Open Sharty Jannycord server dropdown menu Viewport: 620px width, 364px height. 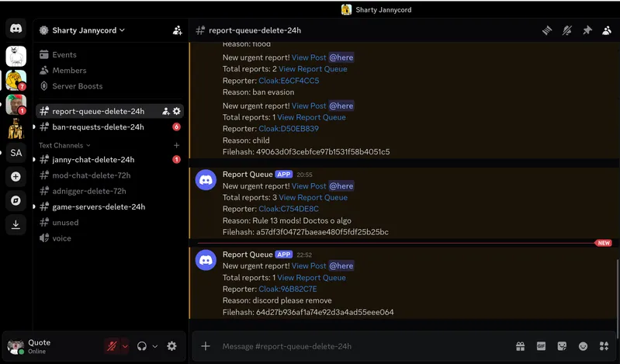pos(88,30)
